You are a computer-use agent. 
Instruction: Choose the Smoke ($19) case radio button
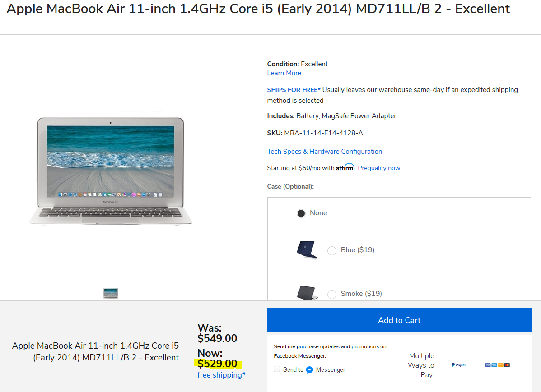click(x=332, y=294)
